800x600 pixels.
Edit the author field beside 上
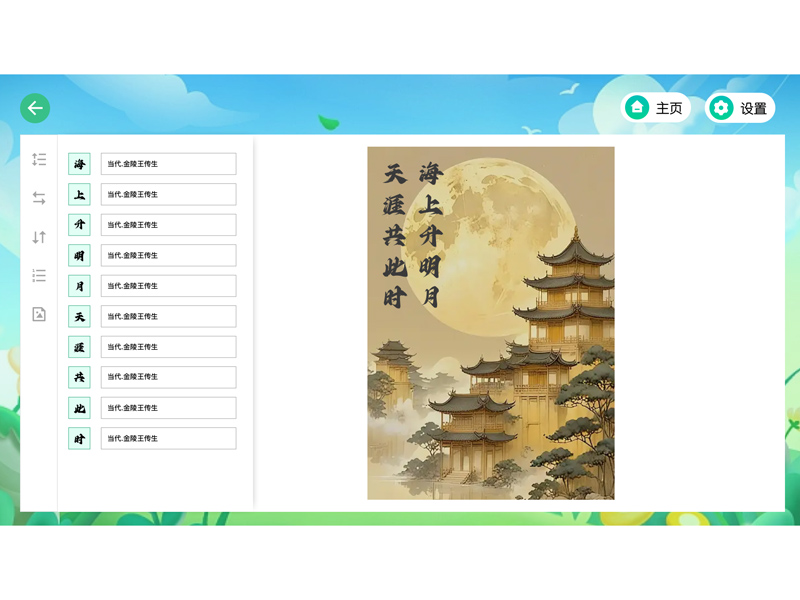coord(168,194)
